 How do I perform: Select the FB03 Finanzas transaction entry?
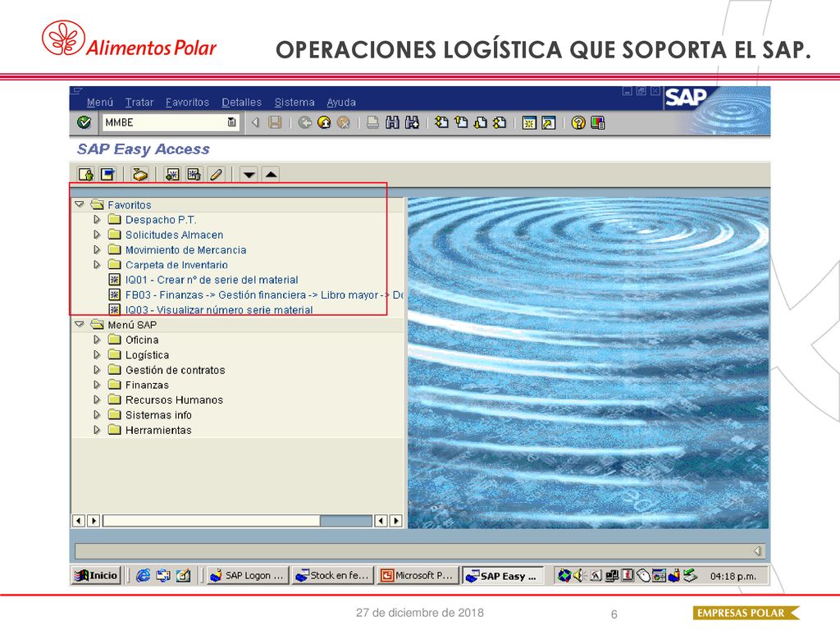[x=265, y=294]
